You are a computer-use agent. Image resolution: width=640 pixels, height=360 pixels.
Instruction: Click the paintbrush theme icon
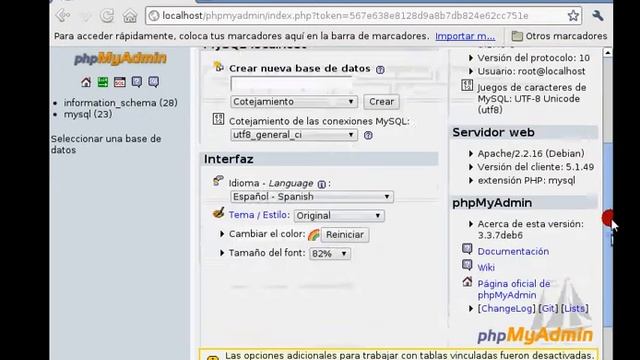click(218, 213)
